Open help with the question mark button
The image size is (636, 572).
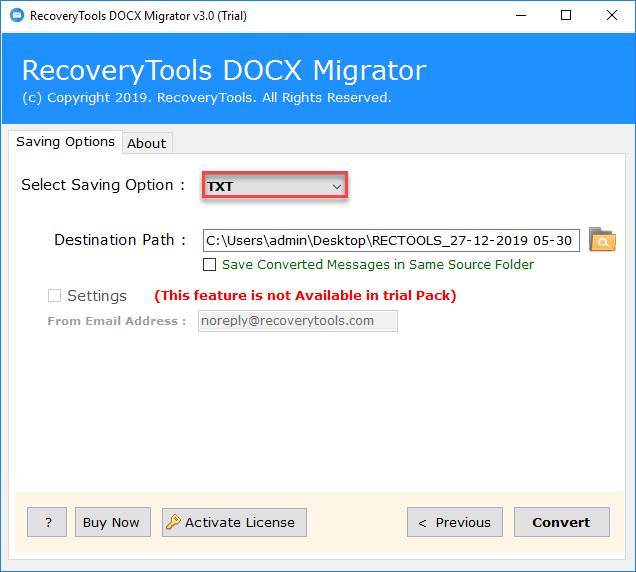47,522
